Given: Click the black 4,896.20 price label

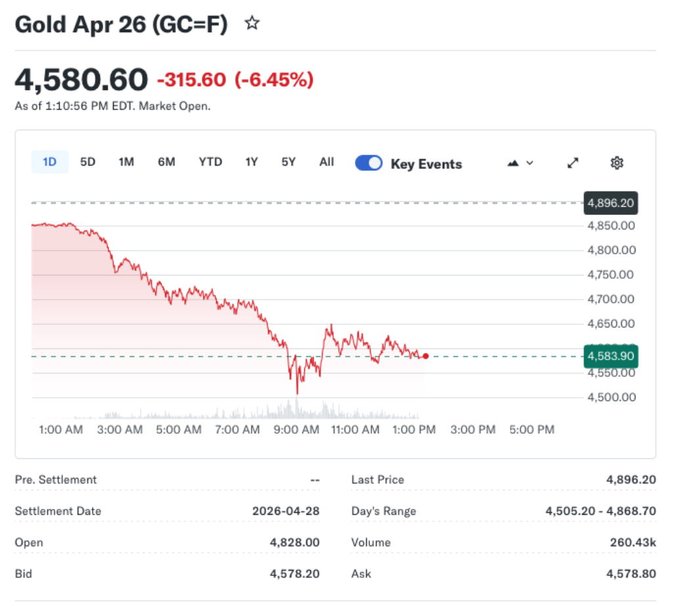Looking at the screenshot, I should pyautogui.click(x=611, y=203).
